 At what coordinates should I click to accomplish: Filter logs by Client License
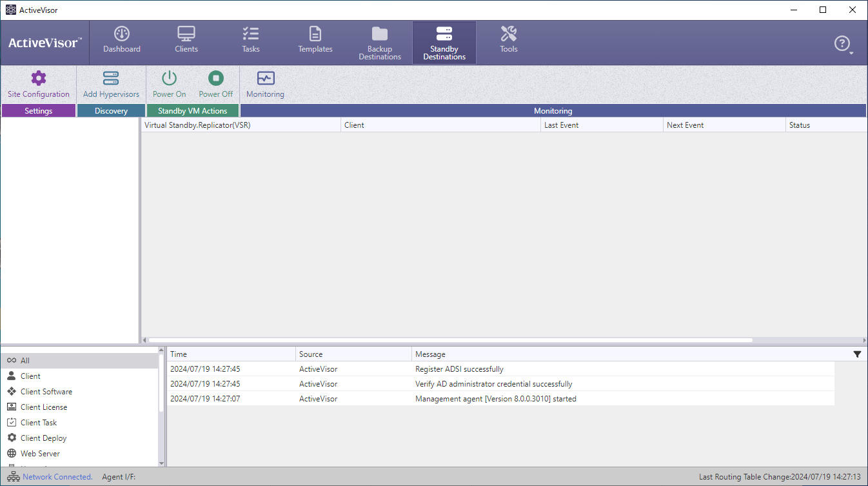tap(79, 407)
